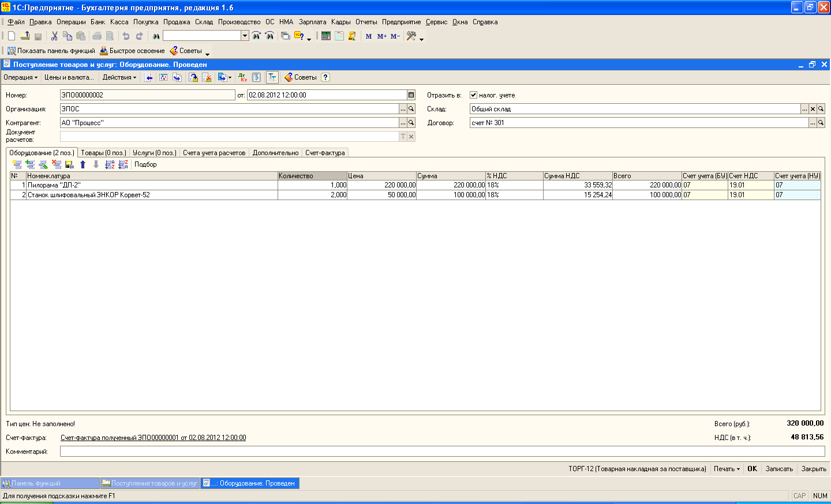The height and width of the screenshot is (504, 831).
Task: Expand the Действия dropdown menu
Action: 119,77
